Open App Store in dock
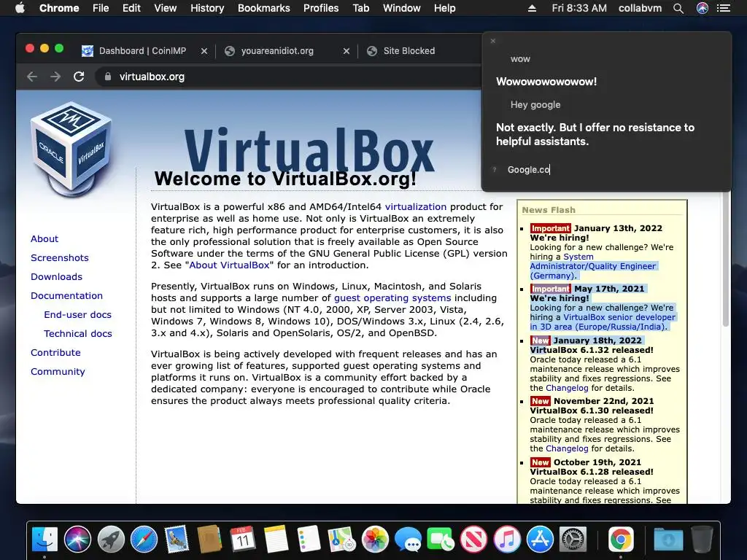The width and height of the screenshot is (747, 560). [540, 540]
